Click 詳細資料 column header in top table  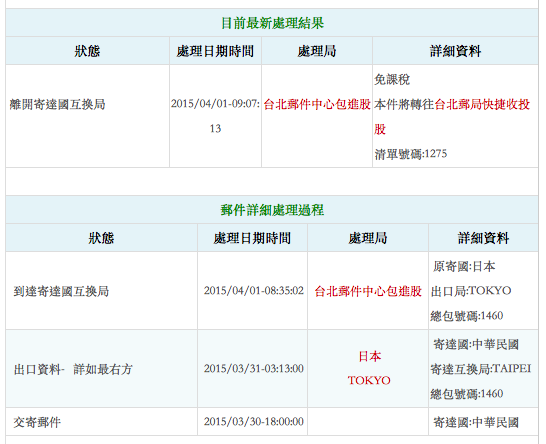(x=455, y=51)
